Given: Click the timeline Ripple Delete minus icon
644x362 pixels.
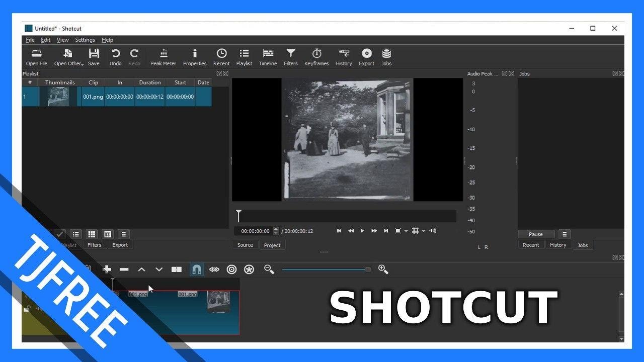Looking at the screenshot, I should coord(124,269).
